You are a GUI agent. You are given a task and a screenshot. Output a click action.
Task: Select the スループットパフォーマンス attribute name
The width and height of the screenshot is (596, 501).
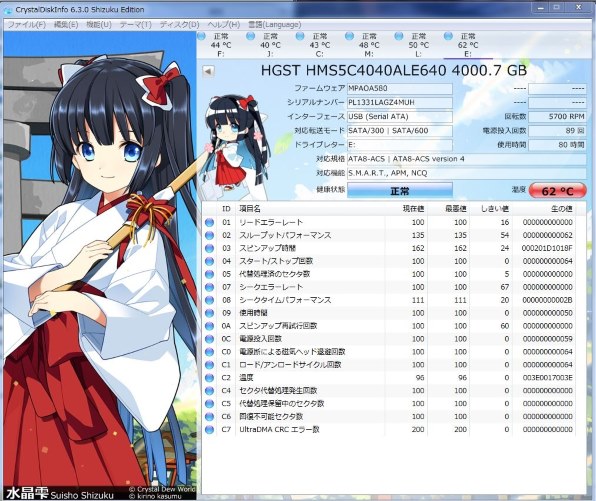(x=285, y=235)
